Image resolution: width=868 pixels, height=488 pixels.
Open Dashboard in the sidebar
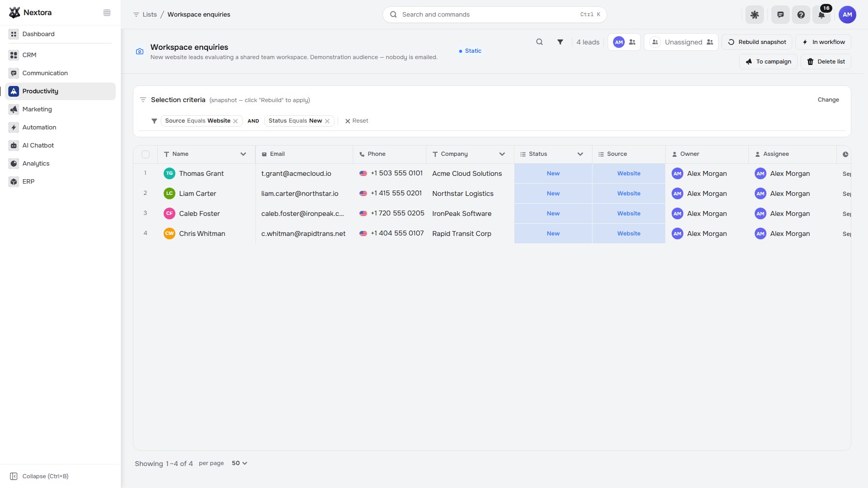pyautogui.click(x=60, y=34)
